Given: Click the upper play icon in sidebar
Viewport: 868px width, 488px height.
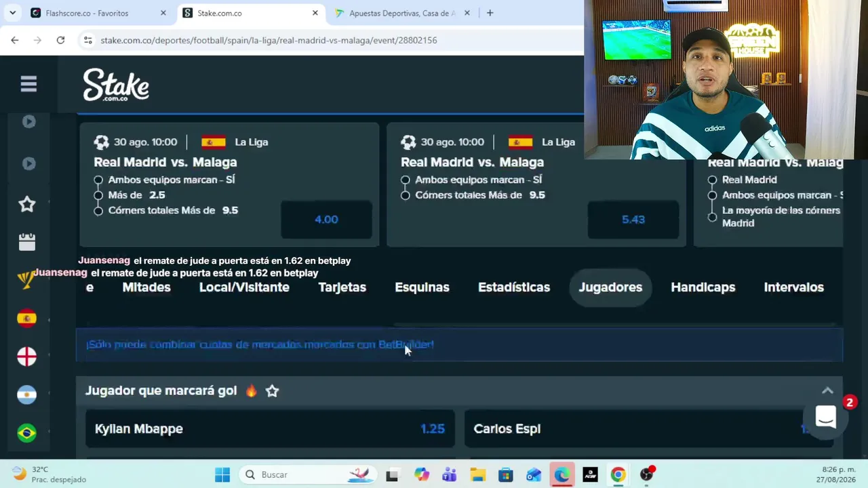Looking at the screenshot, I should pyautogui.click(x=28, y=122).
